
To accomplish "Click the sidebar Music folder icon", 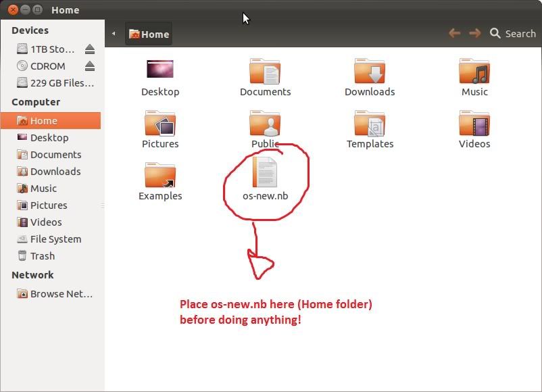I will coord(22,189).
